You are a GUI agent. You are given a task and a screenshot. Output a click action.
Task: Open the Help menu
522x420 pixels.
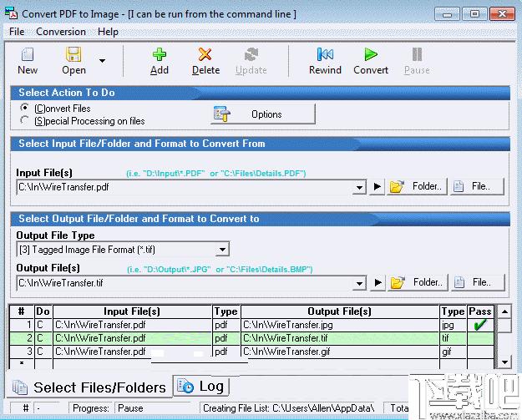click(x=108, y=32)
